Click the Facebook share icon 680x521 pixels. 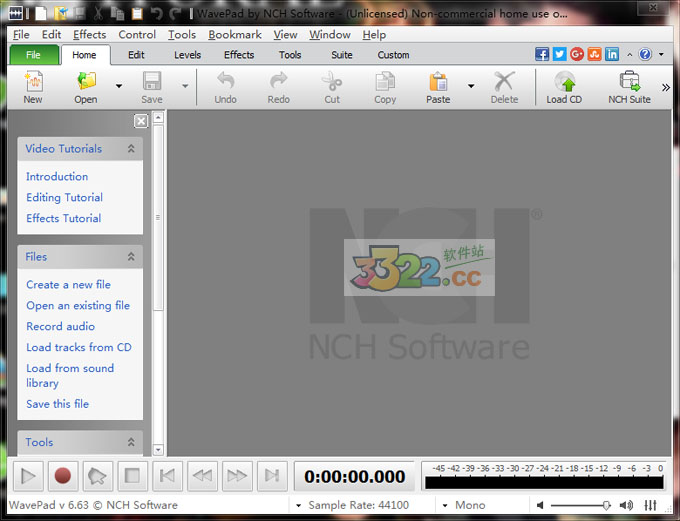542,54
